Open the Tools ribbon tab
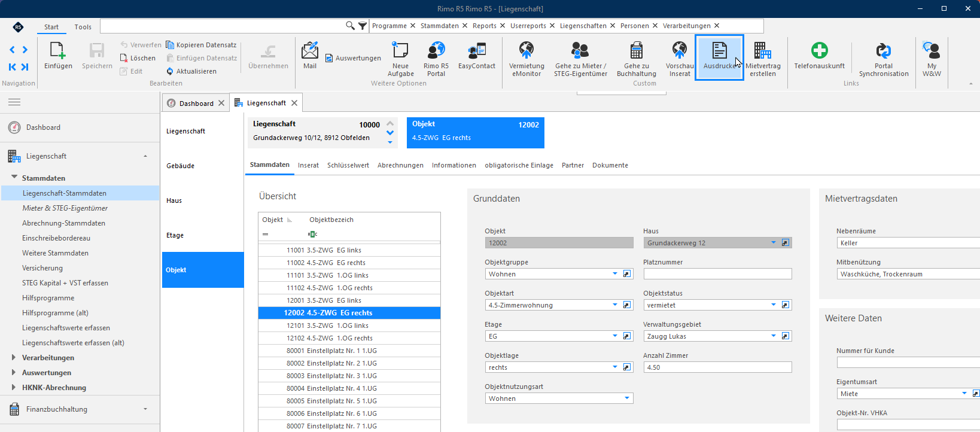Viewport: 980px width, 432px height. 83,27
